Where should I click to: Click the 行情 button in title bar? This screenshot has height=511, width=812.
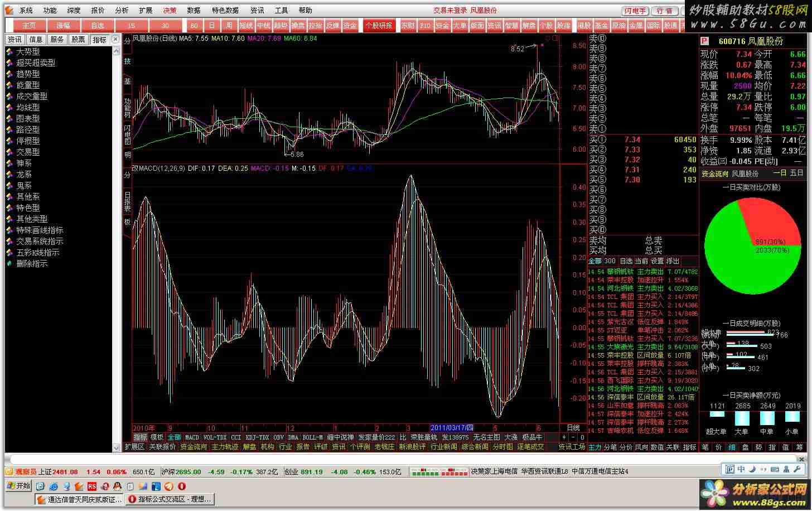[664, 11]
